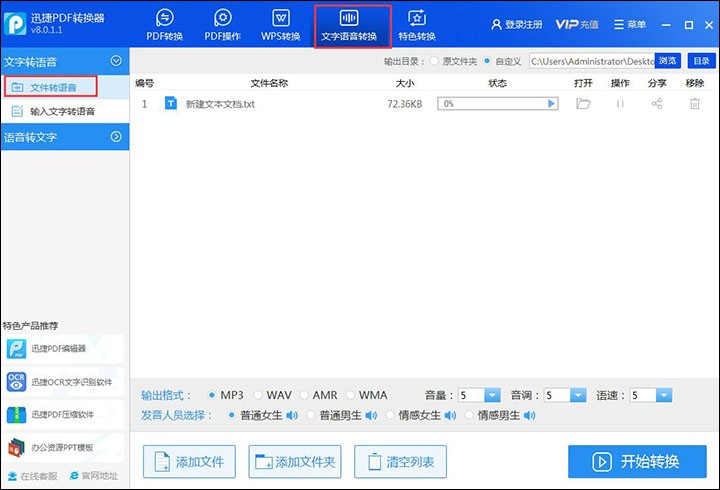
Task: Open the 语速 speed dropdown
Action: tap(664, 395)
